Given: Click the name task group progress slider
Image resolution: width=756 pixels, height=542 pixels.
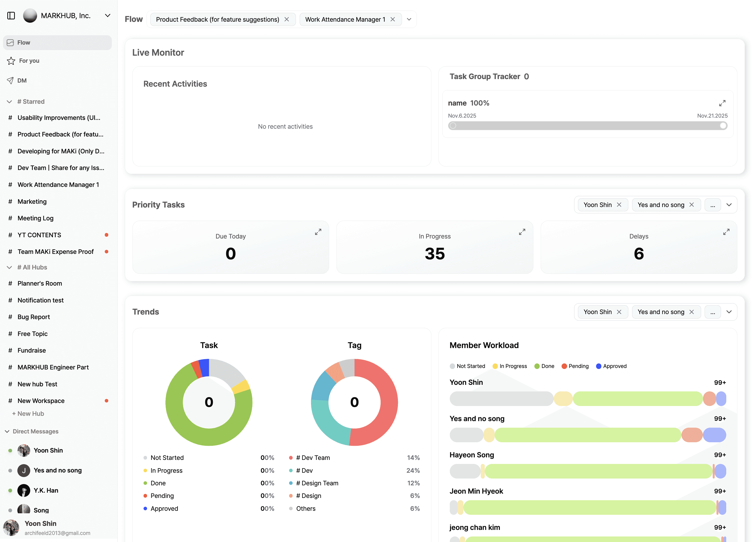Looking at the screenshot, I should coord(587,126).
